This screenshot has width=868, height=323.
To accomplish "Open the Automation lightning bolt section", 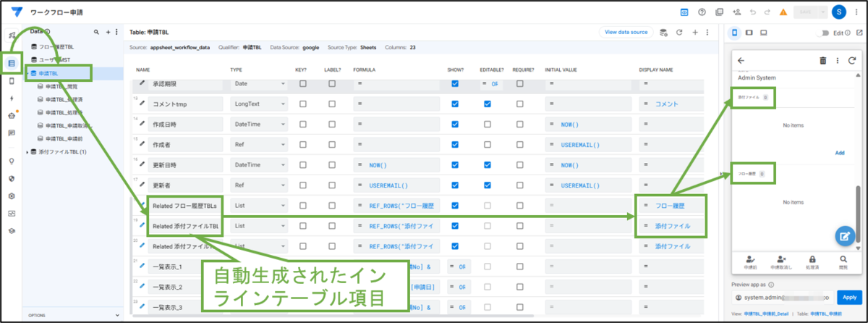I will click(11, 98).
